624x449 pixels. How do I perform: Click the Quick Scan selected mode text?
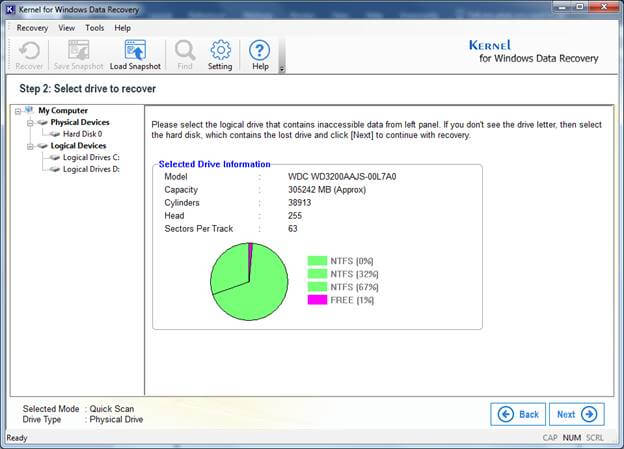[x=111, y=409]
